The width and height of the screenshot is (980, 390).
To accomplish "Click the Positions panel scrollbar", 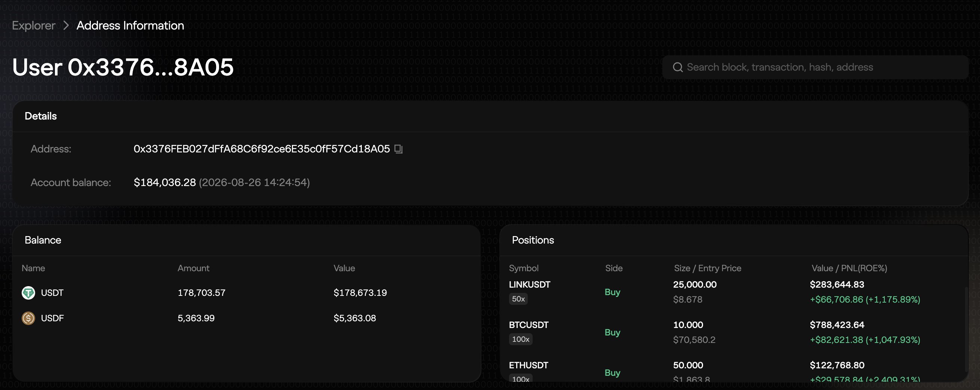I will coord(966,329).
